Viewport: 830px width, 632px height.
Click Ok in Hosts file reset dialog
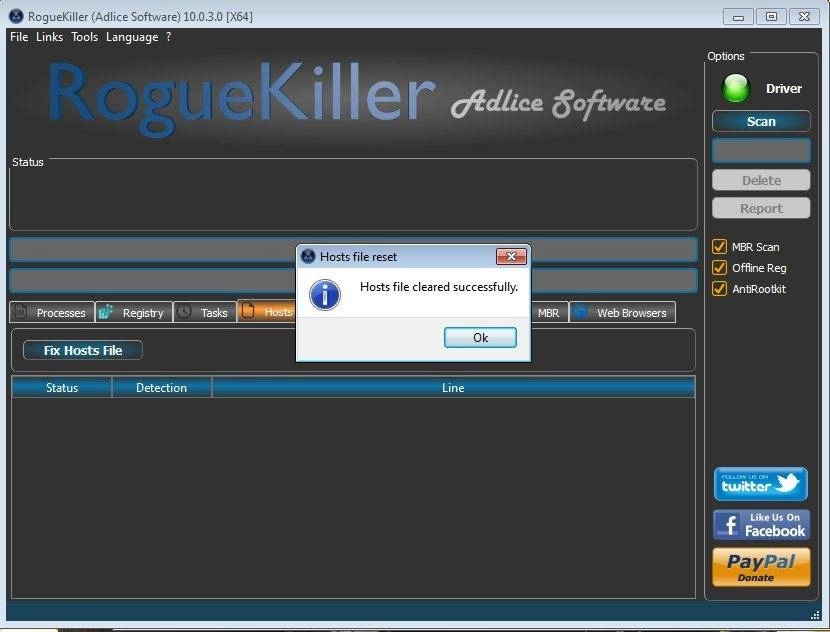[480, 338]
